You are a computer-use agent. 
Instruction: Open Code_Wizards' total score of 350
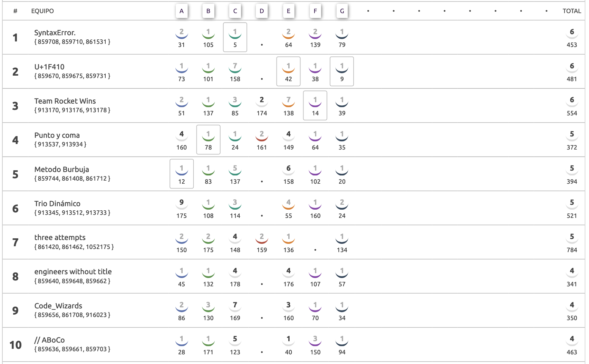[x=572, y=311]
